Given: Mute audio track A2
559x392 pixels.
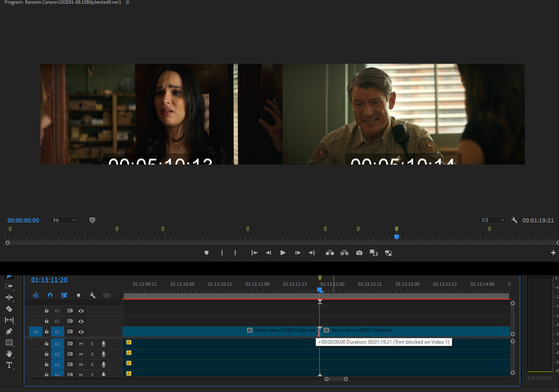Looking at the screenshot, I should [x=81, y=354].
